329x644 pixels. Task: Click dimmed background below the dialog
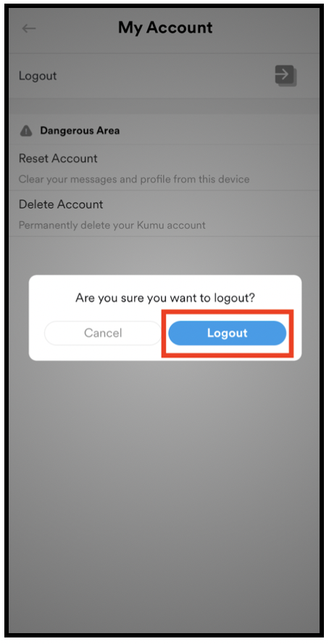(164, 493)
